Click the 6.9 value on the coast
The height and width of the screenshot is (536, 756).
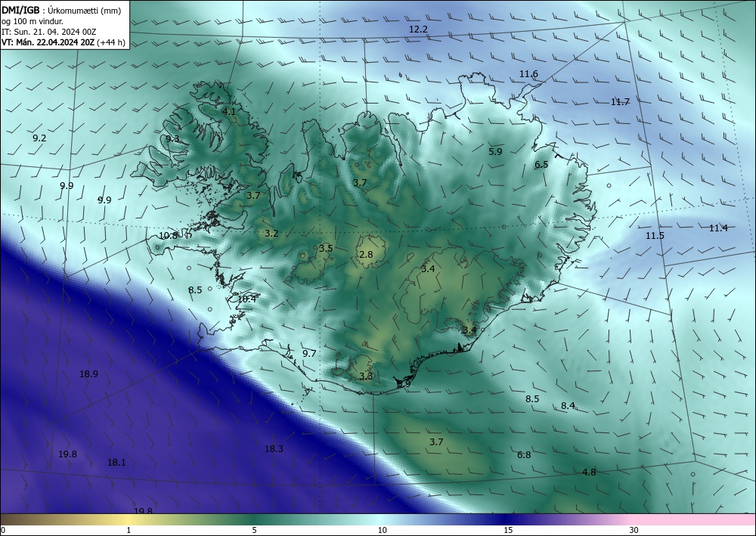click(x=404, y=384)
